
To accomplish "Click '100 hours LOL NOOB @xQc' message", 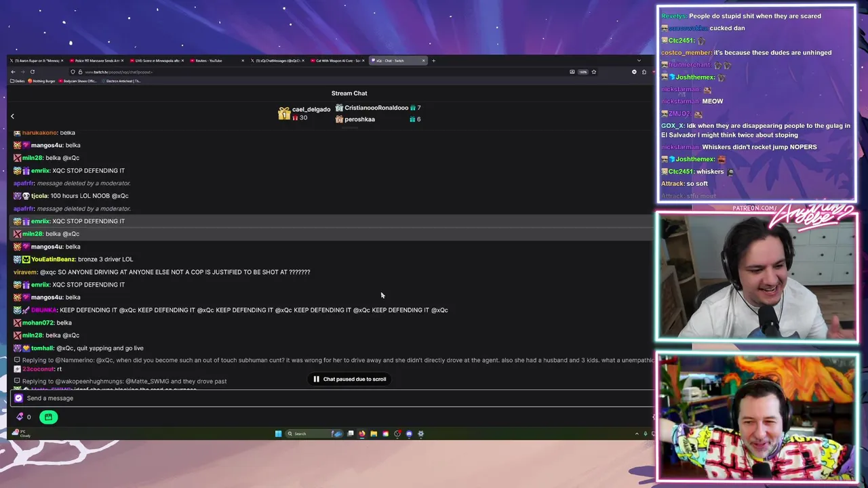I will tap(90, 196).
